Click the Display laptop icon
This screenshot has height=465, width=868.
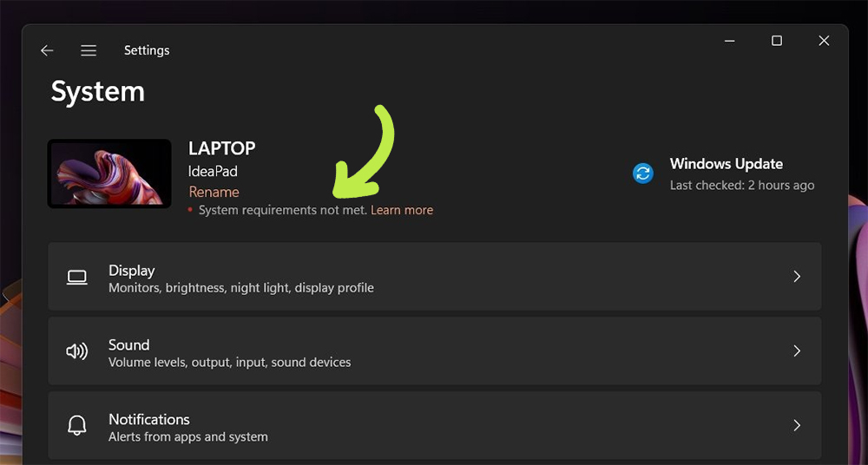pyautogui.click(x=77, y=277)
